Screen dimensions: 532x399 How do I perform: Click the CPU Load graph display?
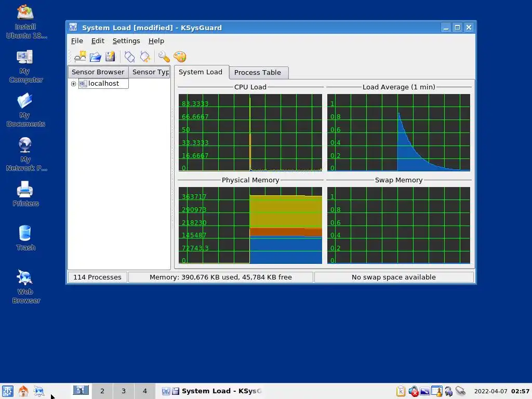click(250, 132)
